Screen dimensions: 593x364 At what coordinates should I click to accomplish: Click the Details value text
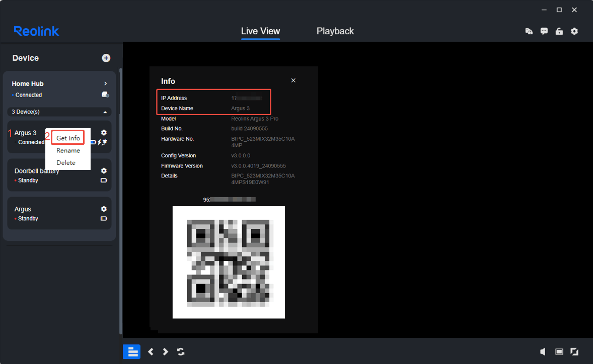point(263,179)
